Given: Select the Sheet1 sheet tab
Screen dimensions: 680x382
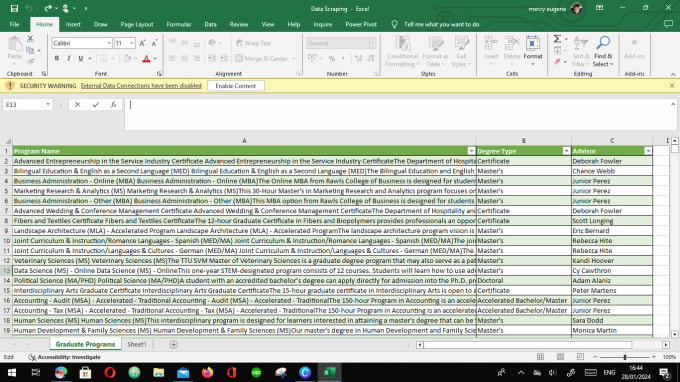Looking at the screenshot, I should click(137, 344).
